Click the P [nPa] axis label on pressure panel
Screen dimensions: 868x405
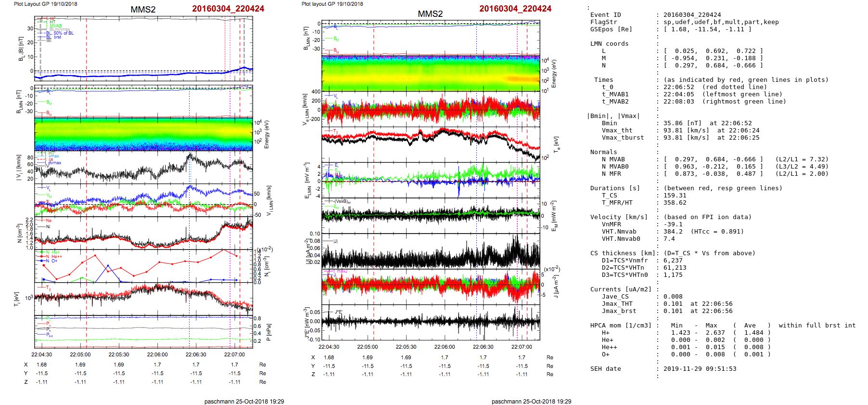pyautogui.click(x=268, y=332)
